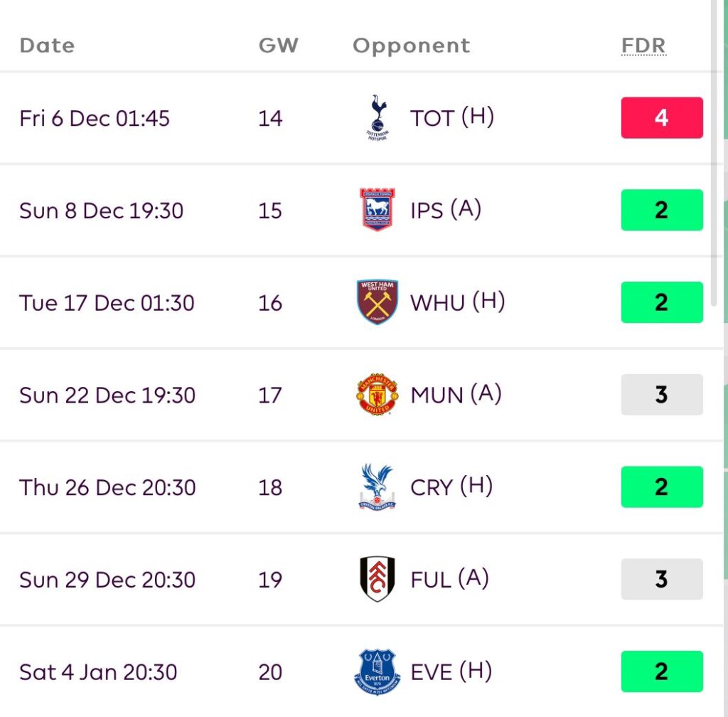Select the EVE (H) opponent label

click(451, 671)
